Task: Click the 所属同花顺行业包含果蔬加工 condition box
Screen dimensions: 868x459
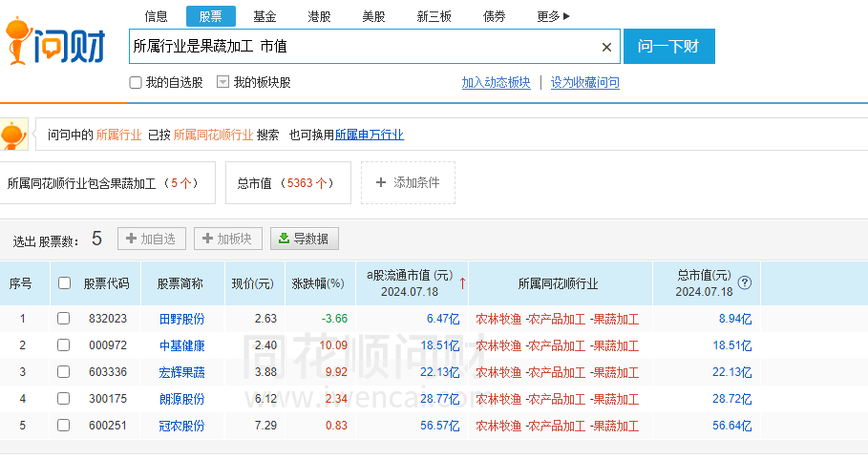Action: pyautogui.click(x=106, y=182)
